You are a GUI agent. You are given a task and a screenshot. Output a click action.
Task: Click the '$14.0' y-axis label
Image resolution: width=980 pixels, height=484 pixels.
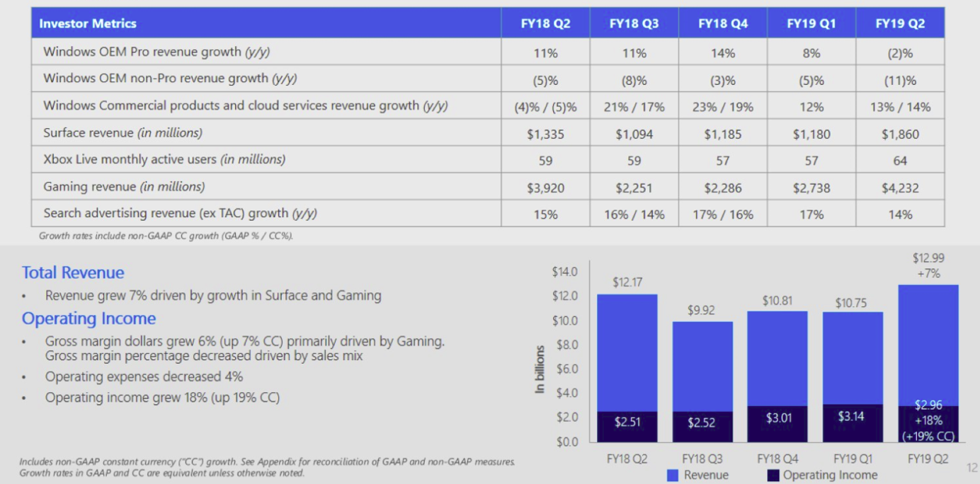(x=565, y=272)
